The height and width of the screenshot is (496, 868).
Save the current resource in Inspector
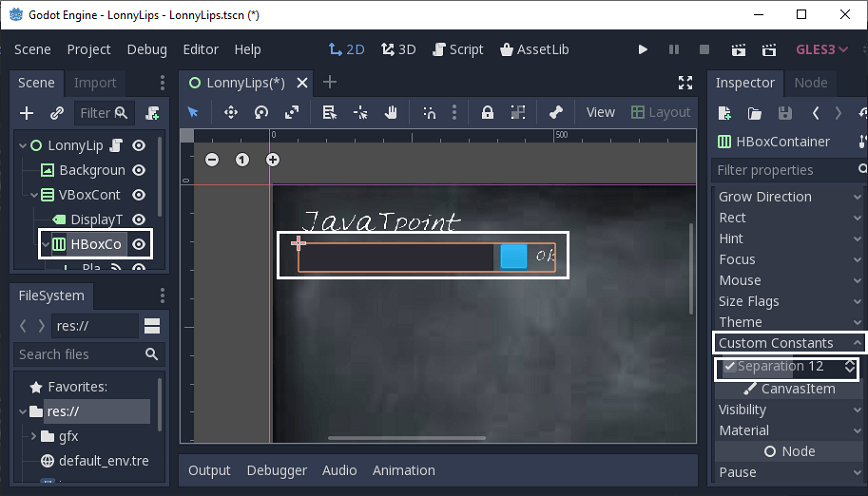click(x=785, y=113)
